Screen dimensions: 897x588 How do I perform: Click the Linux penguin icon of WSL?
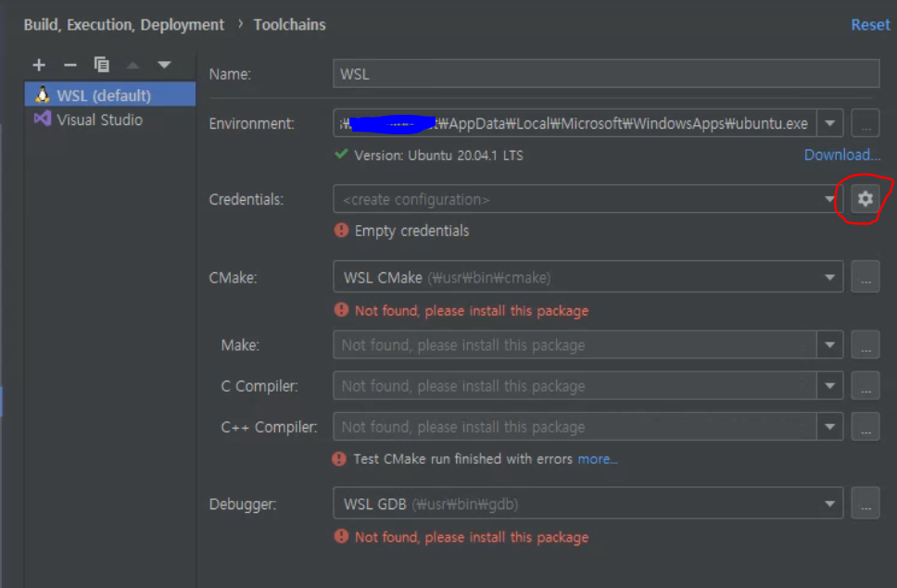[43, 94]
